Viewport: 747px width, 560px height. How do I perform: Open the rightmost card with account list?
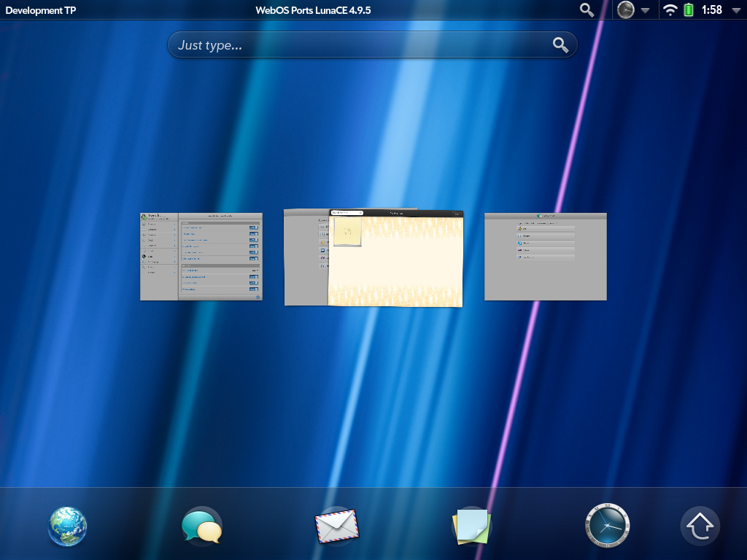[546, 256]
